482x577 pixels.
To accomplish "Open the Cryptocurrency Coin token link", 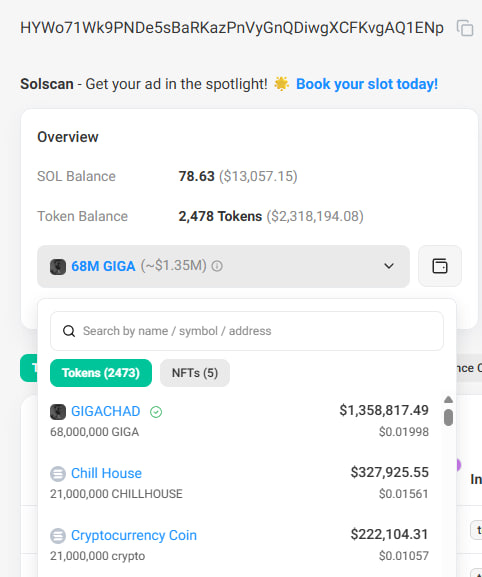I will pos(134,535).
